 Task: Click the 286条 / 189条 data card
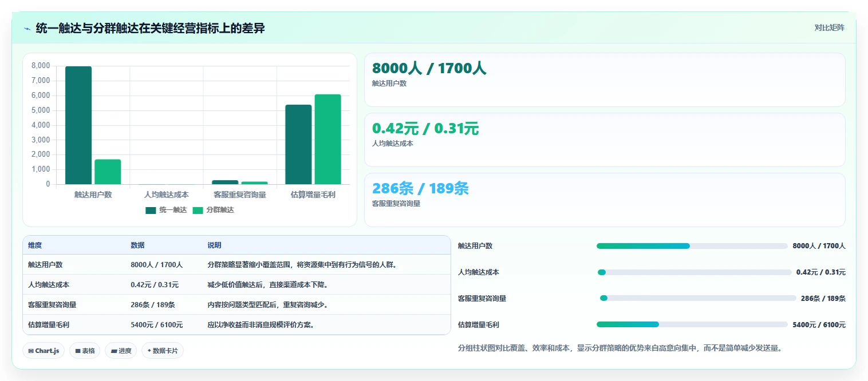(605, 200)
